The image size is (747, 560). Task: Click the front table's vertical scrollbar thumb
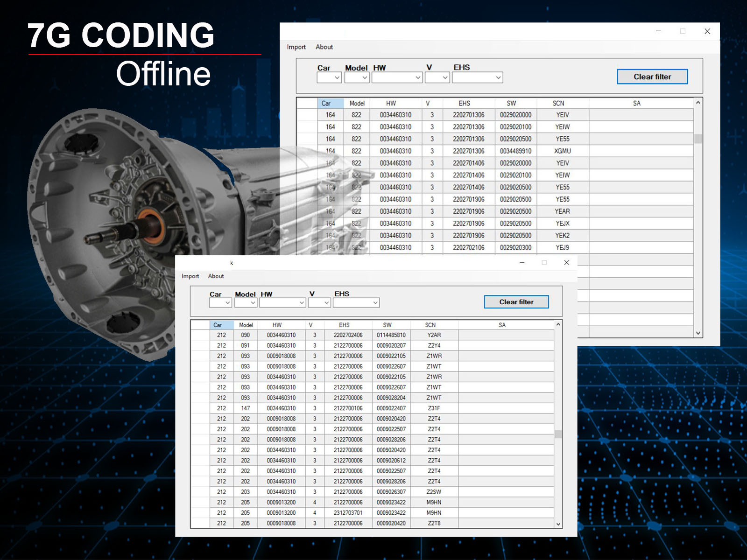click(x=558, y=434)
